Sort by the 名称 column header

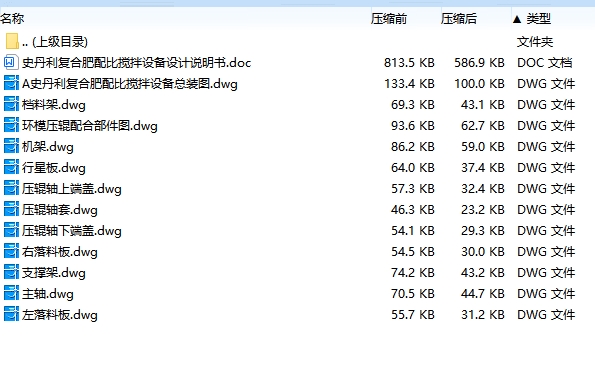coord(12,19)
